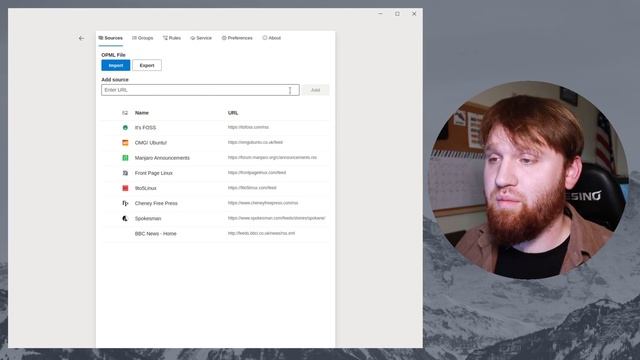
Task: Focus the Enter URL field
Action: (200, 90)
